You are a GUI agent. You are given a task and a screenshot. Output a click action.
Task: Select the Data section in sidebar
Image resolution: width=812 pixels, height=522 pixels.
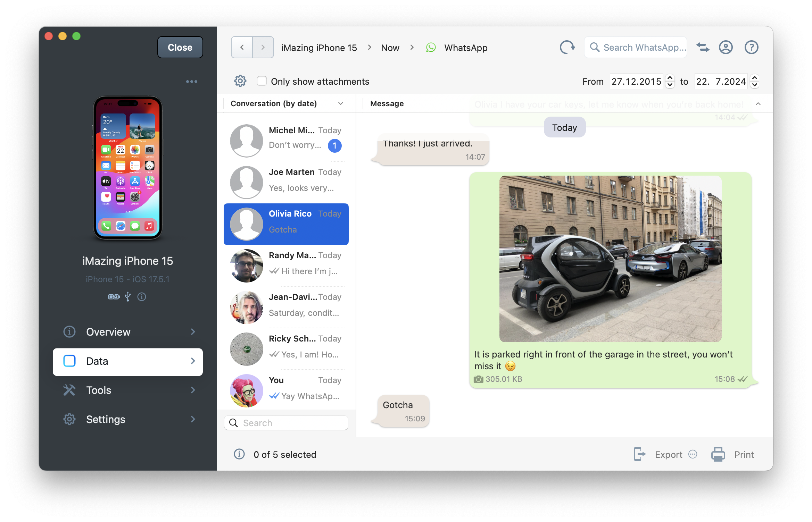[128, 361]
